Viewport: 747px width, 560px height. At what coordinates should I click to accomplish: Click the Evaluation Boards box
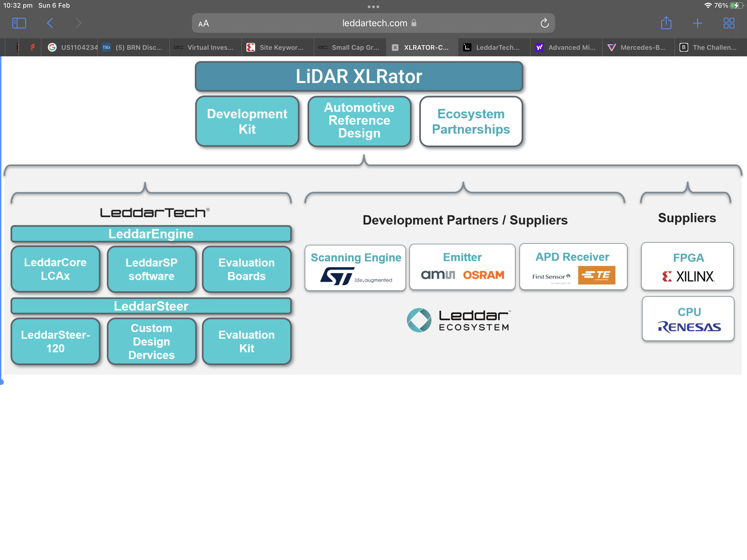click(247, 269)
